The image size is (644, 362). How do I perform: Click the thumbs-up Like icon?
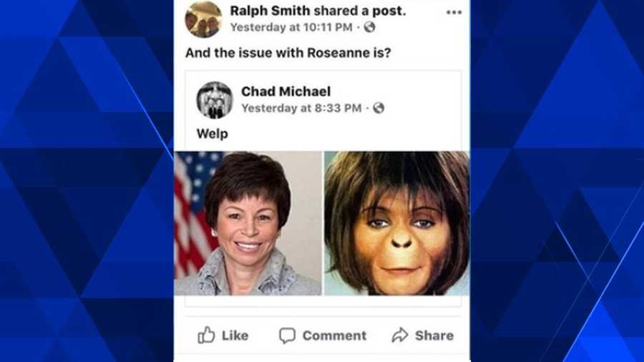point(206,335)
